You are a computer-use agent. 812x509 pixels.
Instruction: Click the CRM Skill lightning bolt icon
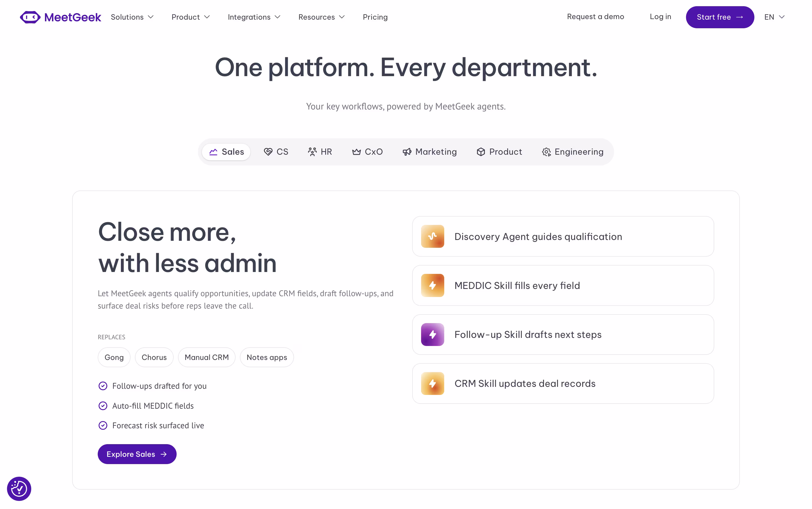point(432,383)
